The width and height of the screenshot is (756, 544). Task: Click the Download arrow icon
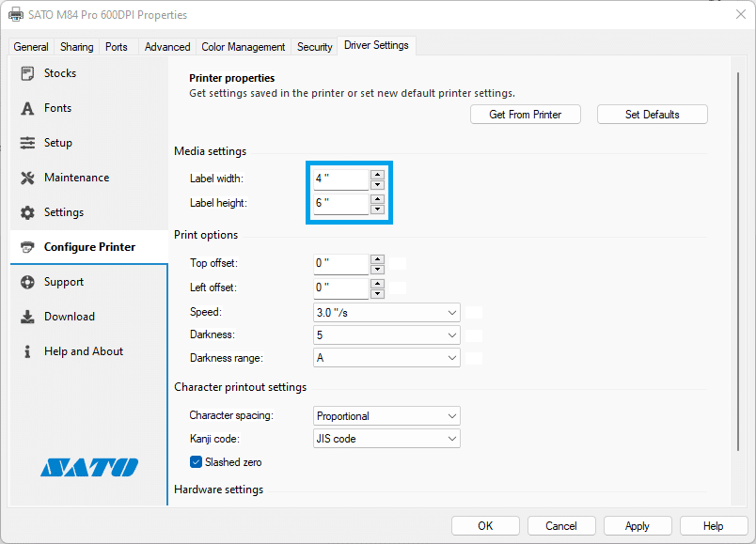pos(27,317)
